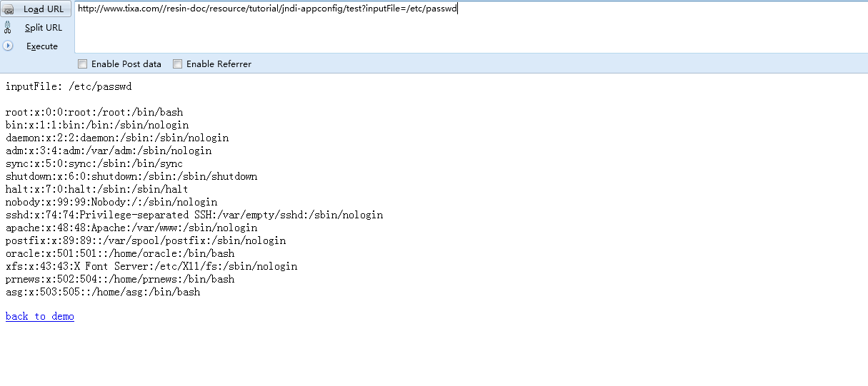Click the inputFile: /etc/passwd line
Viewport: 868px width, 386px height.
click(69, 86)
